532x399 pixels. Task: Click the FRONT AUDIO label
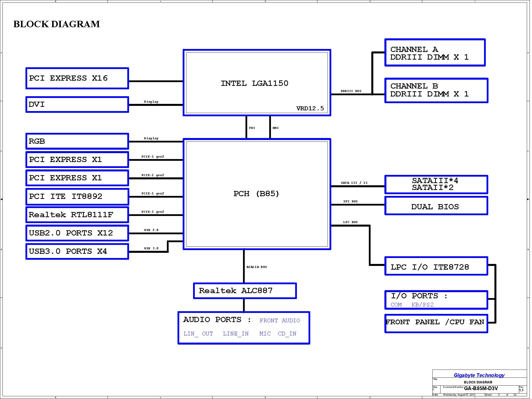coord(280,321)
